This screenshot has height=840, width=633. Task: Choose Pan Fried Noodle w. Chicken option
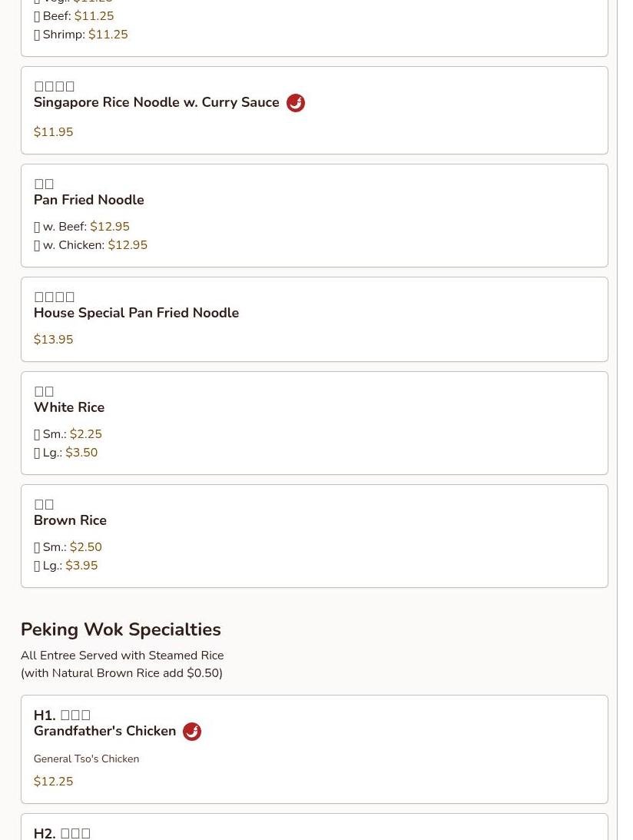tap(91, 245)
